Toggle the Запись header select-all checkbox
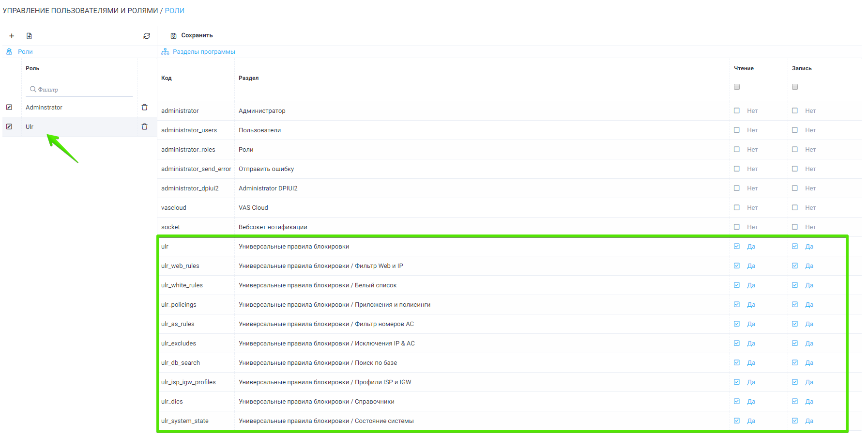Viewport: 868px width, 438px height. pyautogui.click(x=795, y=87)
